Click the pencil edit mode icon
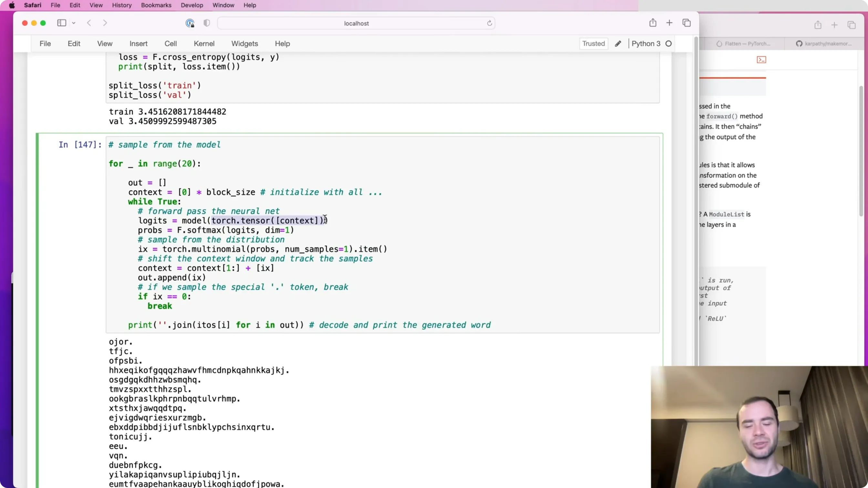The image size is (868, 488). pos(618,44)
